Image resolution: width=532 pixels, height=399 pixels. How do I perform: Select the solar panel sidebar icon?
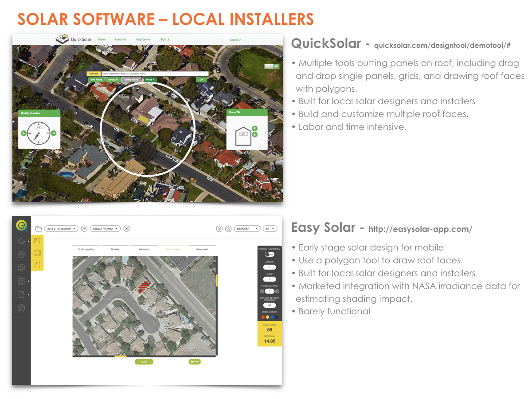[x=21, y=268]
